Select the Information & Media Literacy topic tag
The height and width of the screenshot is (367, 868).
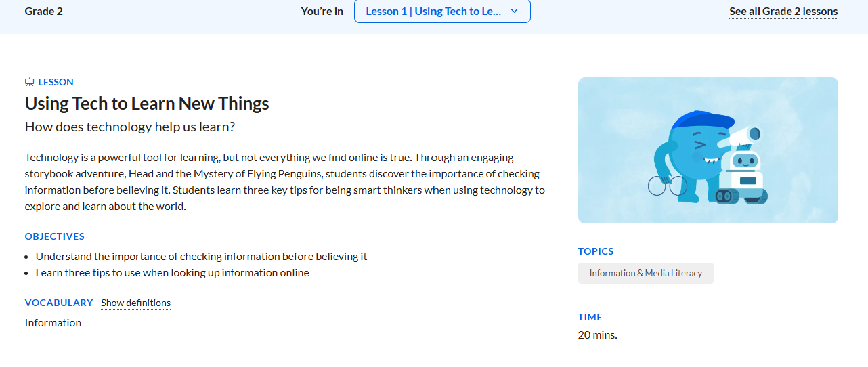(645, 274)
